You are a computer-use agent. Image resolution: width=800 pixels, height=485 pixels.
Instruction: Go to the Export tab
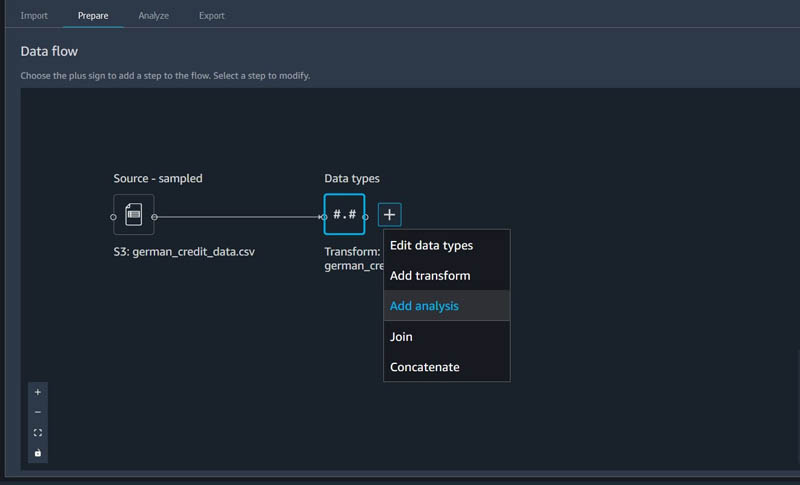coord(212,16)
